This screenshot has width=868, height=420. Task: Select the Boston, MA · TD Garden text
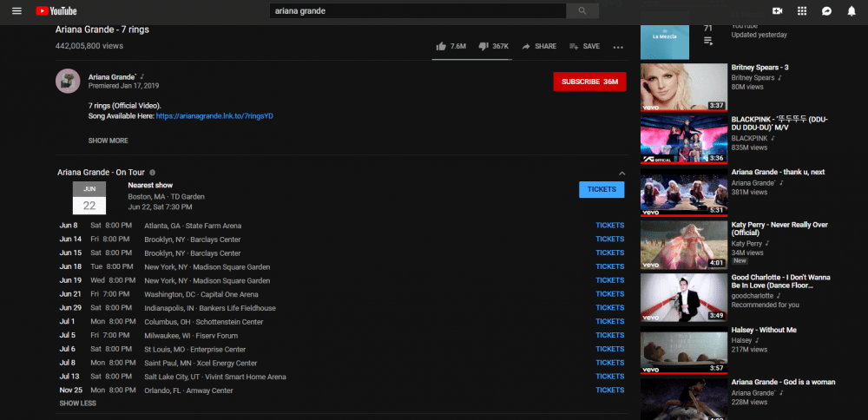166,196
